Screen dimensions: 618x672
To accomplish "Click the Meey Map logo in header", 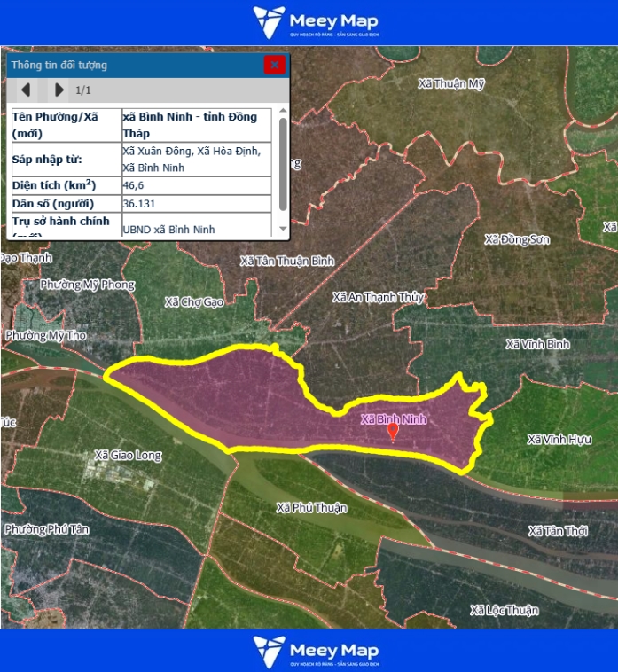I will (317, 22).
